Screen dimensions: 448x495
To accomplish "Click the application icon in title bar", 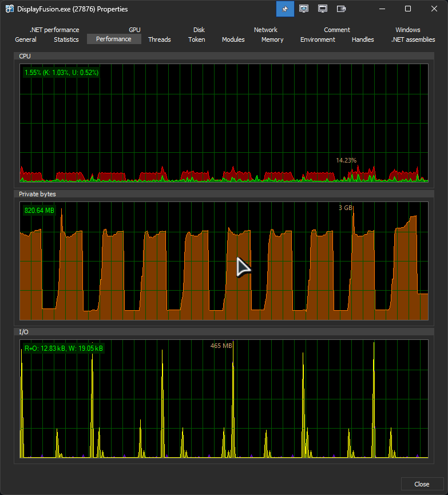I will click(x=10, y=9).
